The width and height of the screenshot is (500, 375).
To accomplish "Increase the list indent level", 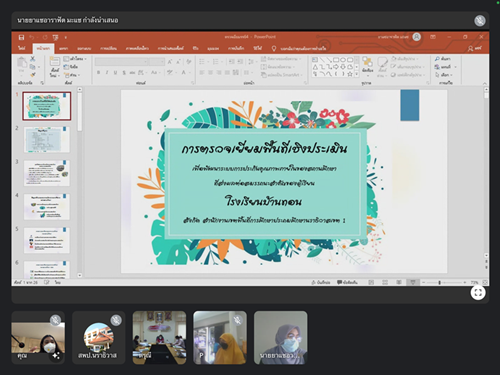I will tap(240, 62).
